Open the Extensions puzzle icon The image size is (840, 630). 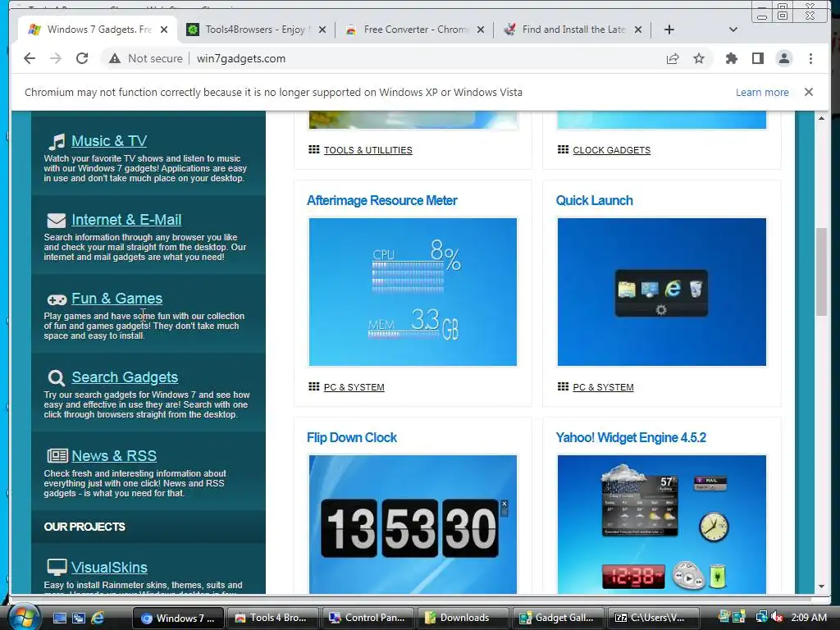click(731, 58)
